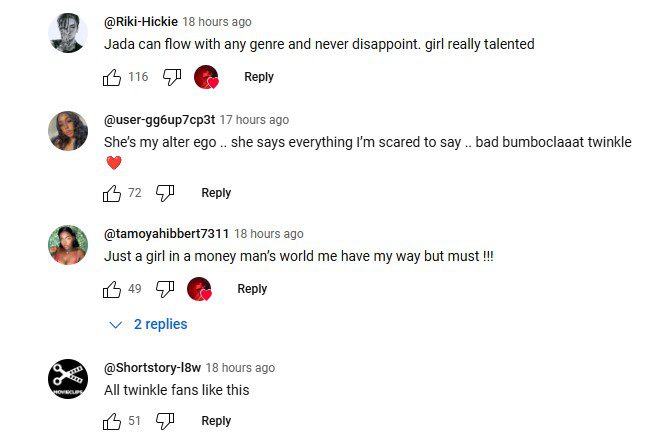Image resolution: width=652 pixels, height=442 pixels.
Task: Expand 2 replies under tamoyahibbert7311's comment
Action: click(x=149, y=324)
